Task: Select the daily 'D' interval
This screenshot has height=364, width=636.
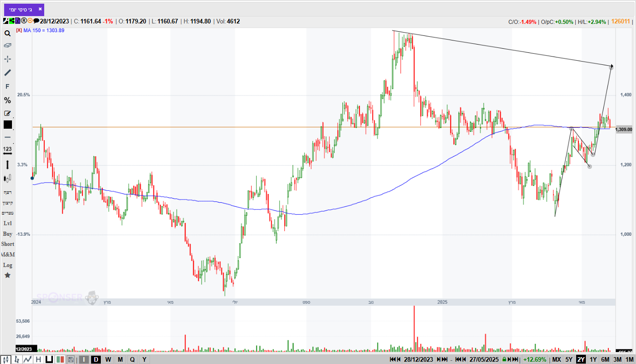Action: [x=96, y=359]
